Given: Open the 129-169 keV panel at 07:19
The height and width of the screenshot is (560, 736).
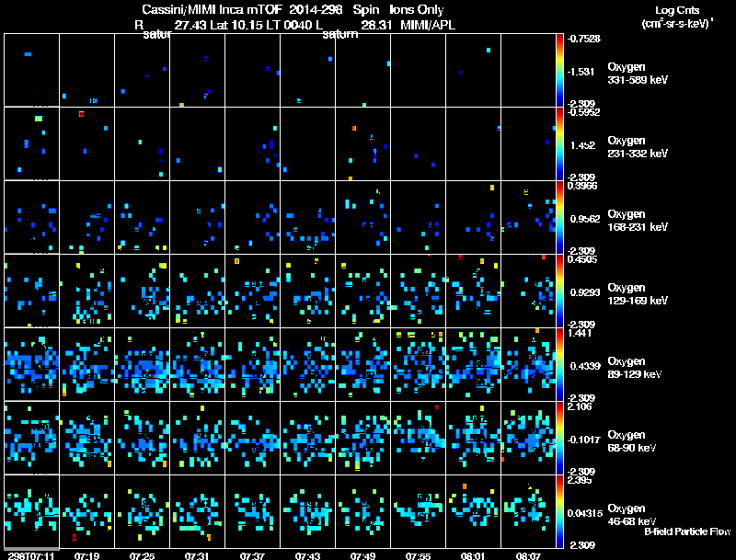Looking at the screenshot, I should click(87, 291).
